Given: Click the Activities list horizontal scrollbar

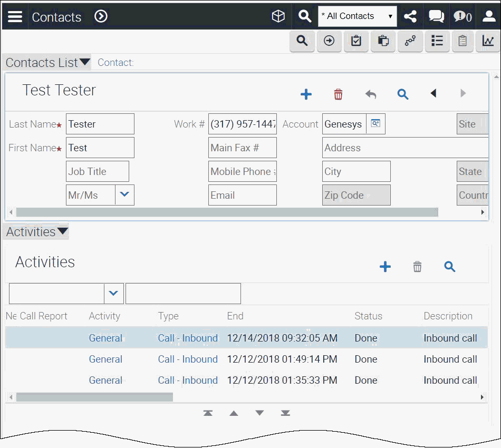Looking at the screenshot, I should tap(94, 397).
